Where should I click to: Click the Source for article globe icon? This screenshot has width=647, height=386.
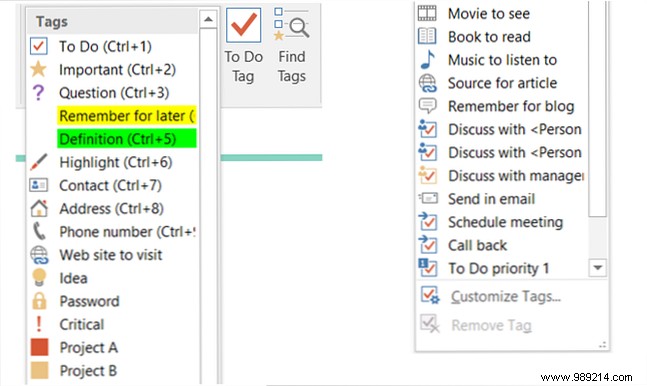427,83
